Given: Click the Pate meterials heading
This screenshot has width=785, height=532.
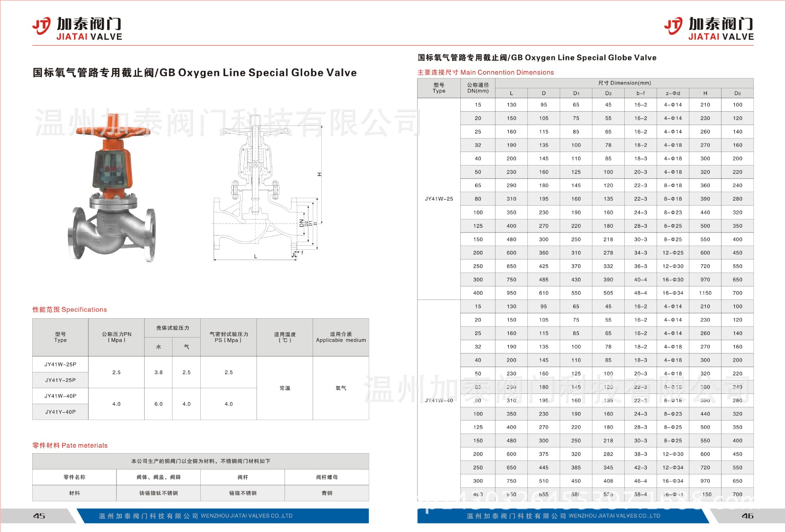Looking at the screenshot, I should point(70,445).
